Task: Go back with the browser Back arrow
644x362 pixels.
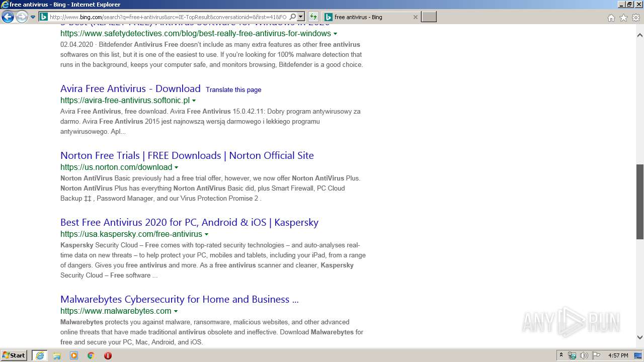Action: (8, 17)
